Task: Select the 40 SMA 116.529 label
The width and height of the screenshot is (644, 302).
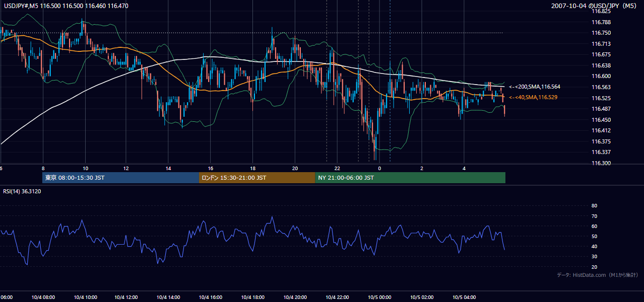Action: pos(534,97)
